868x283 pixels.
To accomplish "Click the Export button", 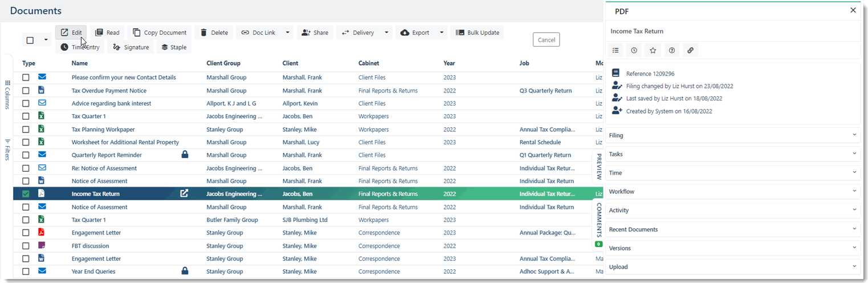I will (415, 33).
